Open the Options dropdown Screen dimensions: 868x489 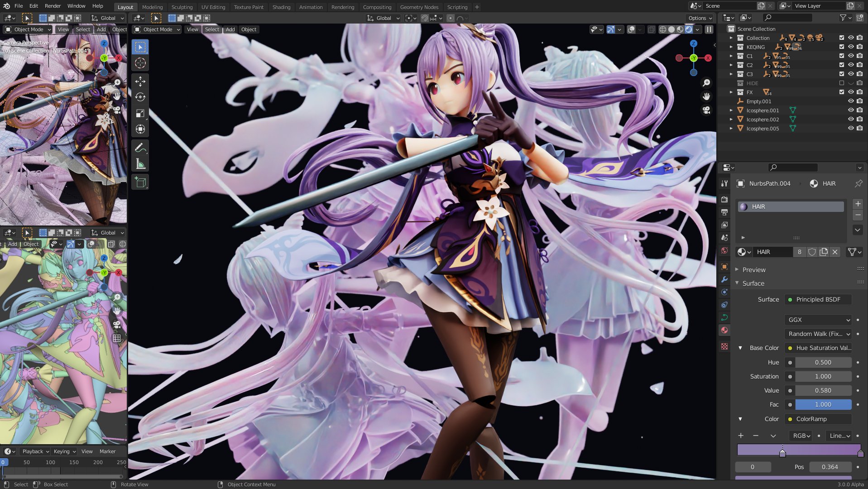tap(700, 18)
